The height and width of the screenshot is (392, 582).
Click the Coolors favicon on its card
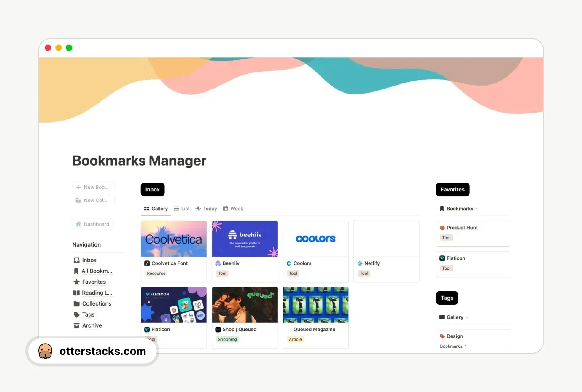[289, 263]
